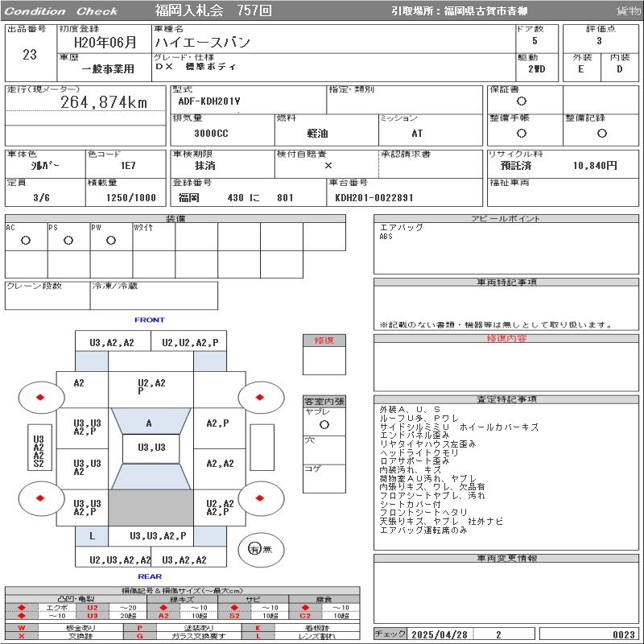Click the circle mark under PS
644x644 pixels.
(68, 240)
